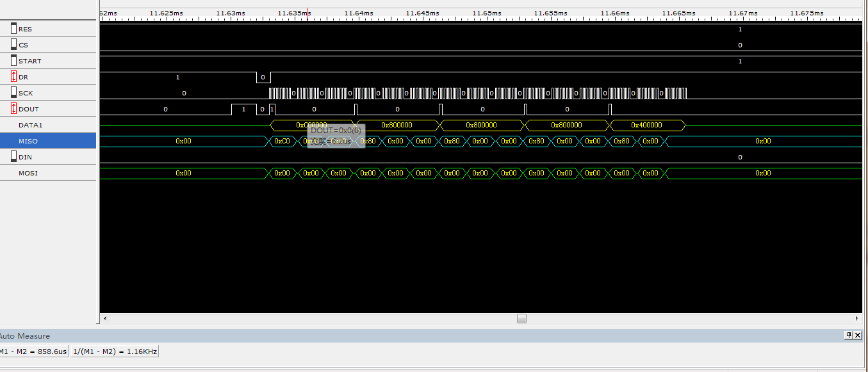Close the Auto Measure panel
The width and height of the screenshot is (868, 372).
[x=857, y=336]
